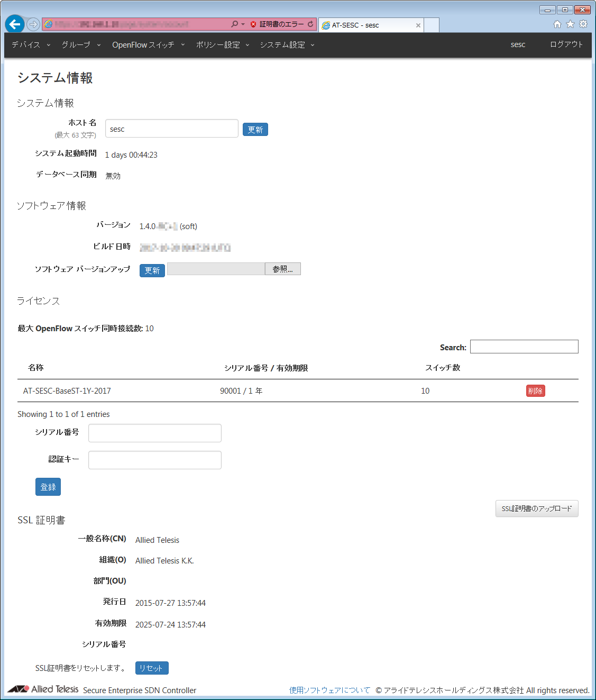Expand the システム設定 menu
This screenshot has height=700, width=596.
point(287,45)
